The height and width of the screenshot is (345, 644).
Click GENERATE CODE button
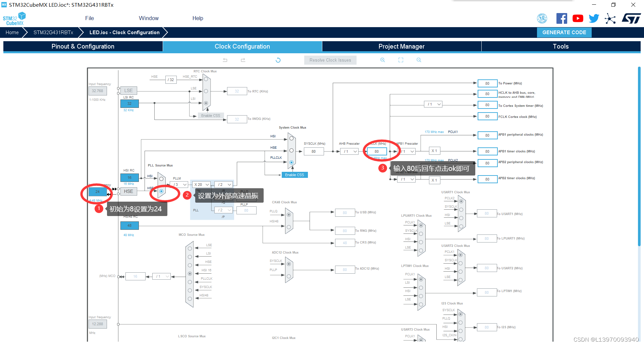564,32
